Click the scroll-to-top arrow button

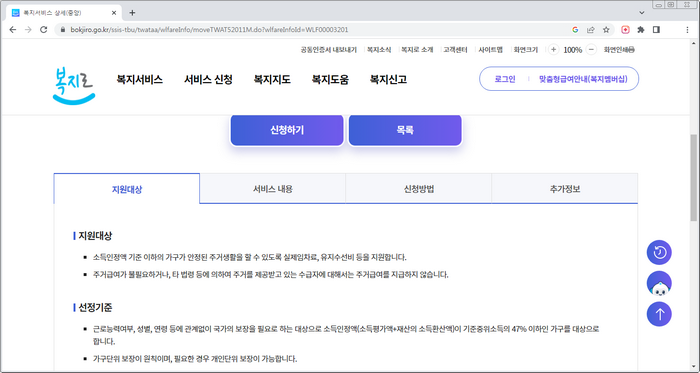click(x=659, y=314)
